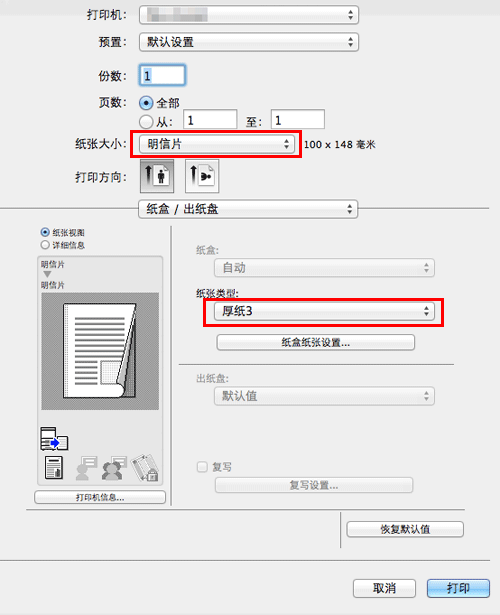Click the 纸盒纸张设置 button
Viewport: 500px width, 615px height.
(x=316, y=342)
